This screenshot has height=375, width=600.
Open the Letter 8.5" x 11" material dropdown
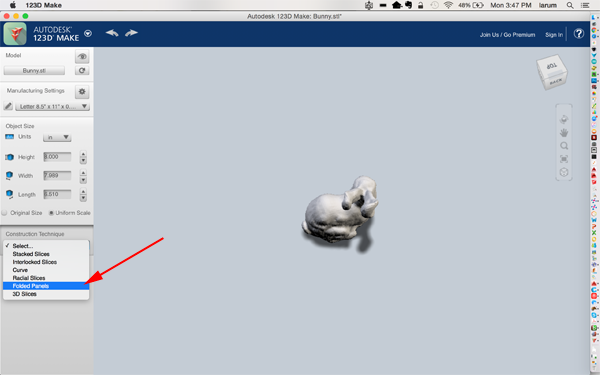tap(52, 106)
